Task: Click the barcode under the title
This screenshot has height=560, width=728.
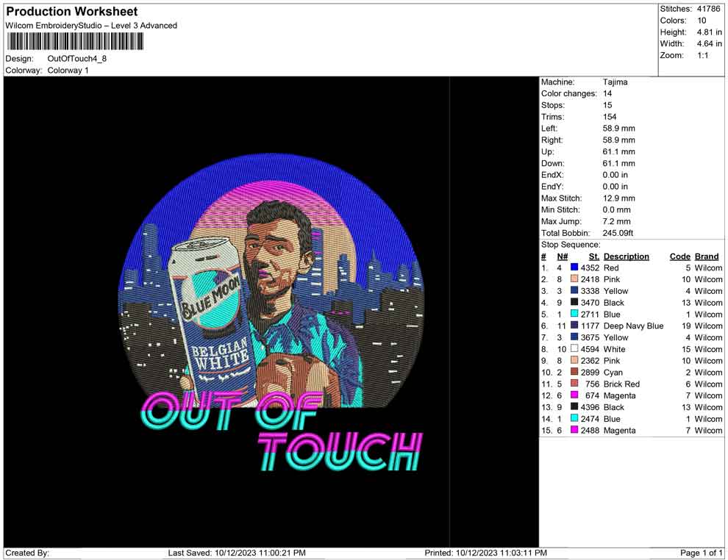Action: click(x=75, y=42)
